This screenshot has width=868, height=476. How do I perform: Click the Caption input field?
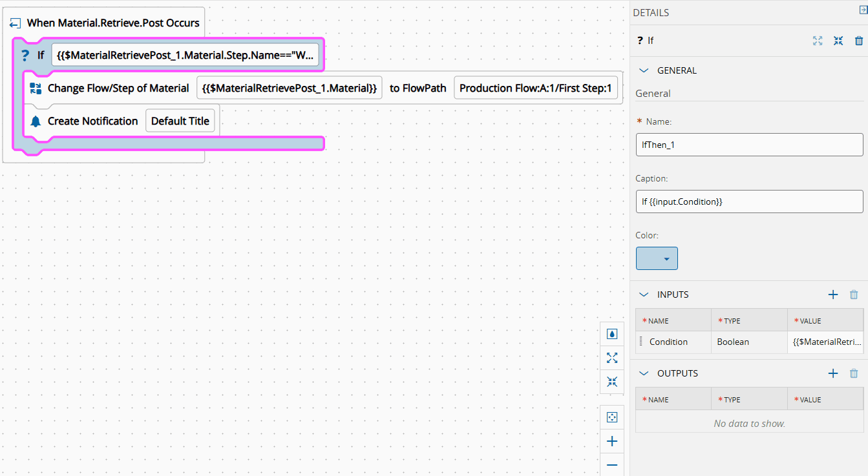pyautogui.click(x=749, y=202)
